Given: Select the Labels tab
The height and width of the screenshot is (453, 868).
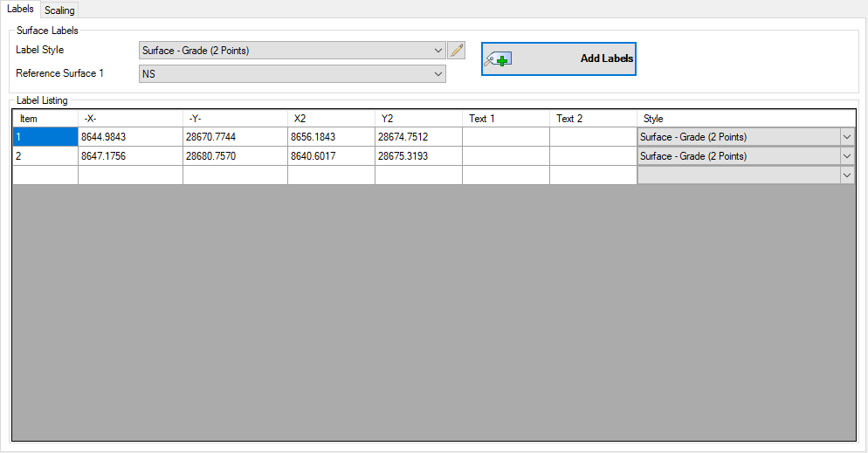Looking at the screenshot, I should [x=20, y=9].
